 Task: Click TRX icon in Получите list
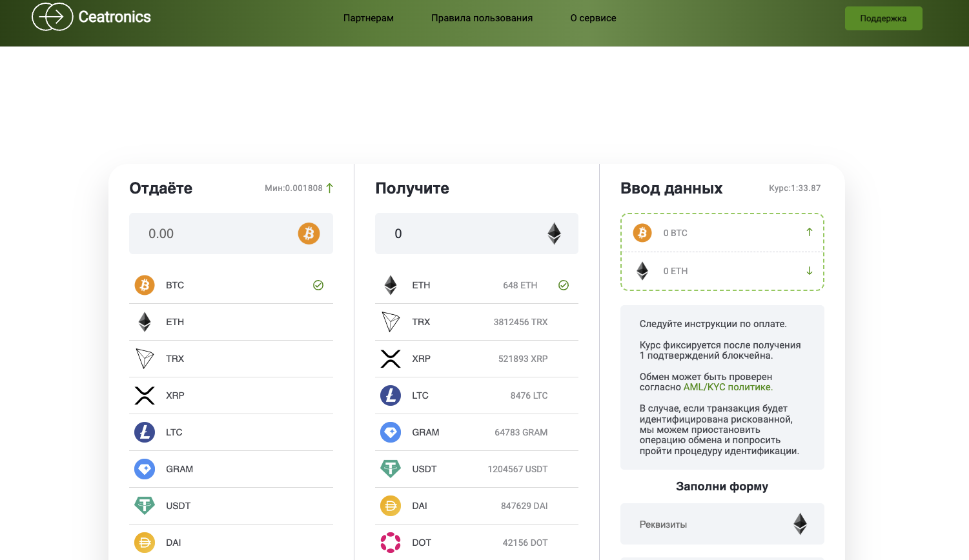pyautogui.click(x=391, y=322)
